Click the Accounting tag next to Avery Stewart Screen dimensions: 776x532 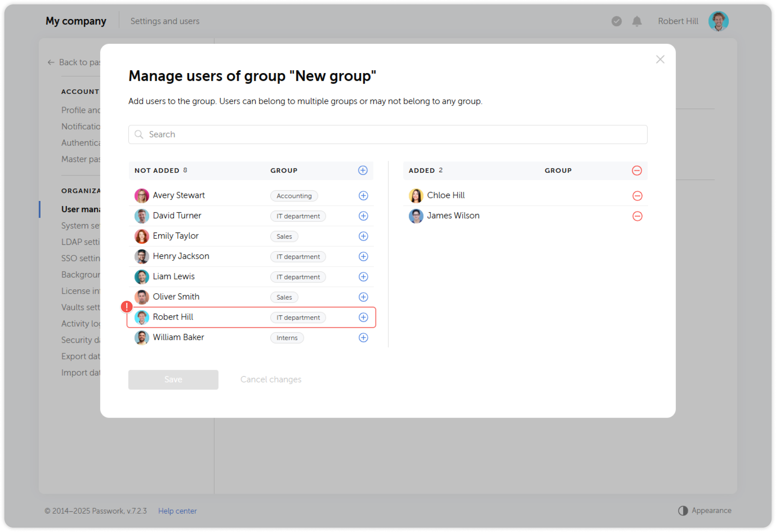point(294,195)
